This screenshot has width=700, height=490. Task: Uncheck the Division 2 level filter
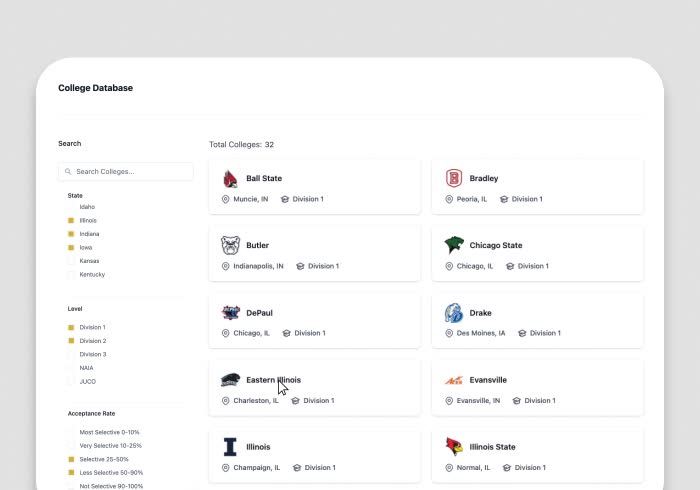[71, 341]
